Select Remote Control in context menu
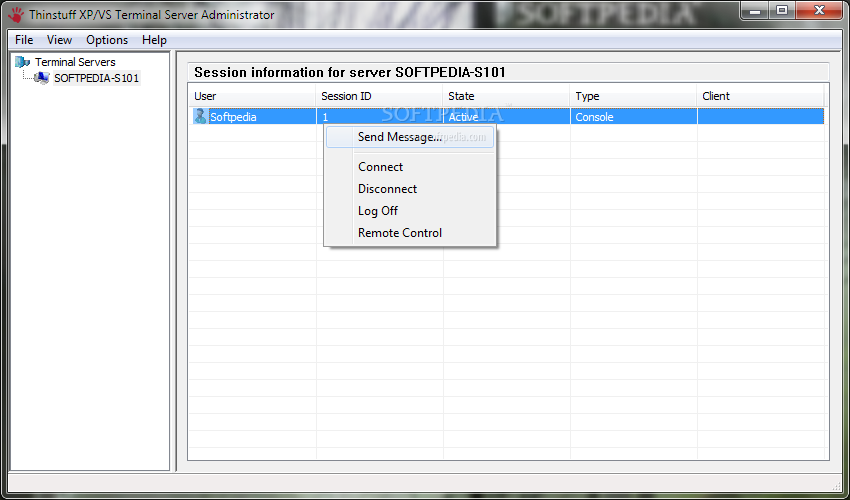The height and width of the screenshot is (500, 850). pyautogui.click(x=410, y=233)
